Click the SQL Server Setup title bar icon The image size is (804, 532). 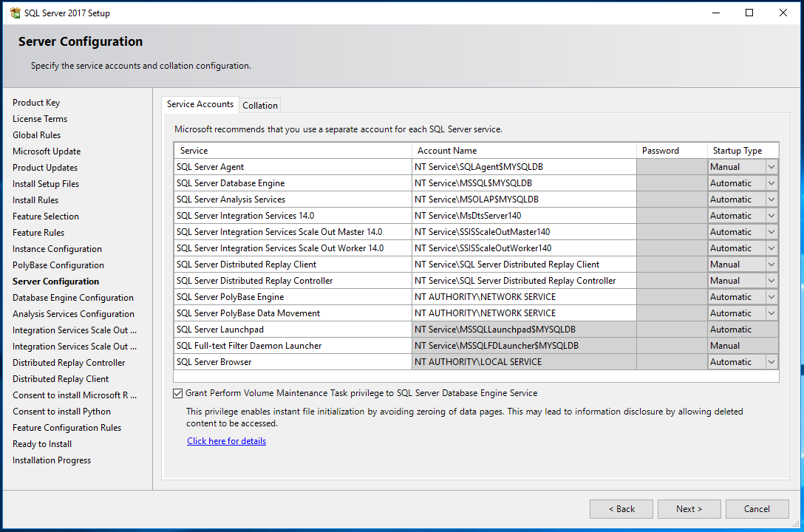click(x=15, y=13)
